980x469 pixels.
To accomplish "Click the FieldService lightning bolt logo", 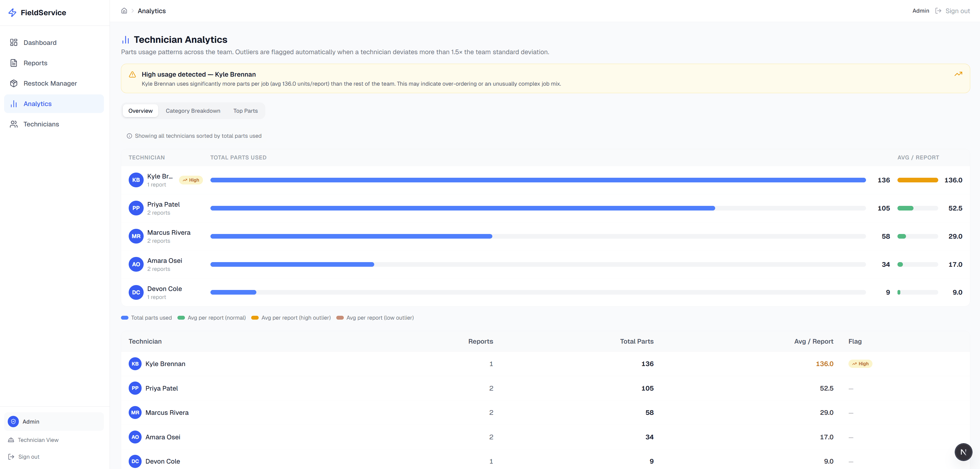I will point(13,13).
